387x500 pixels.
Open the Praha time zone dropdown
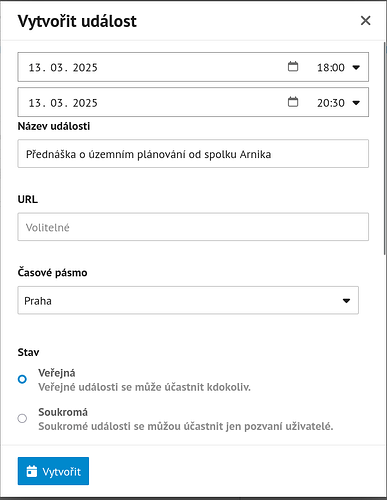click(x=188, y=300)
